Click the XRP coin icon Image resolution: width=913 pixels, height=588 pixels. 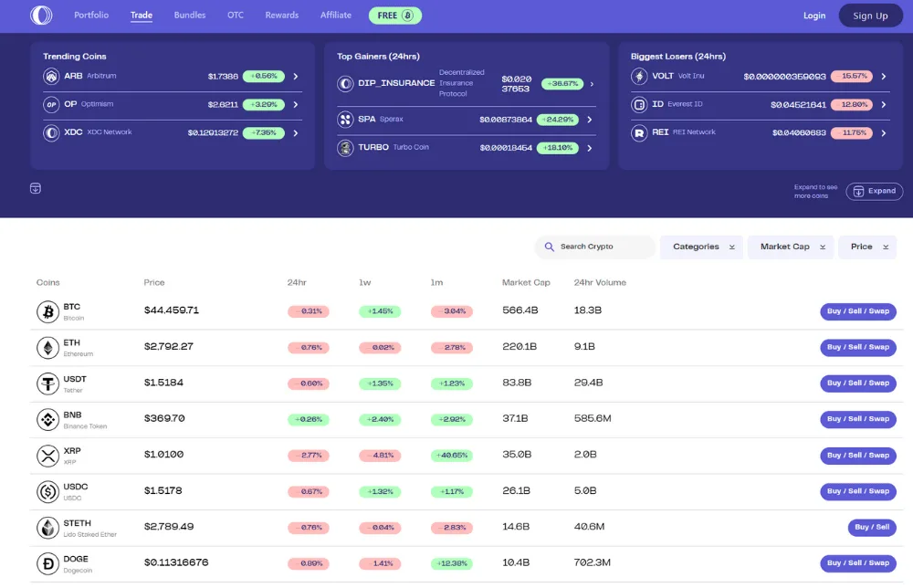point(47,456)
